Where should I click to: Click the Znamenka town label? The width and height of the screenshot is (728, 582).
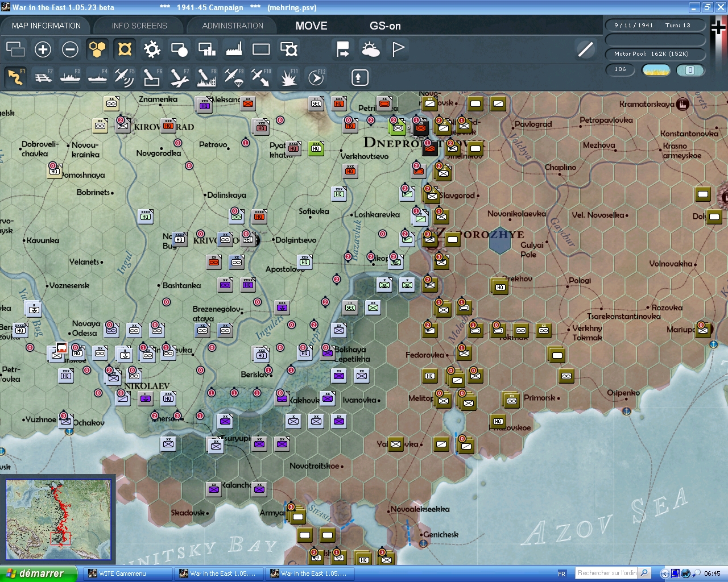158,99
